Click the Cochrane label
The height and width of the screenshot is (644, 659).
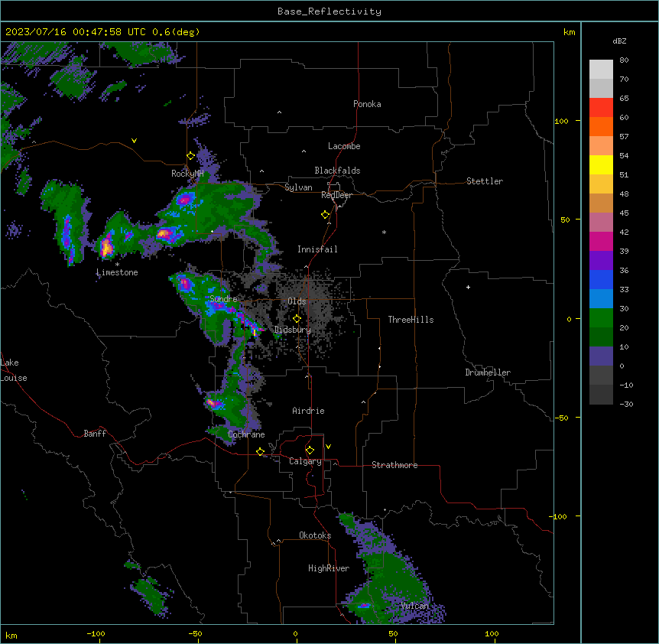[x=246, y=434]
